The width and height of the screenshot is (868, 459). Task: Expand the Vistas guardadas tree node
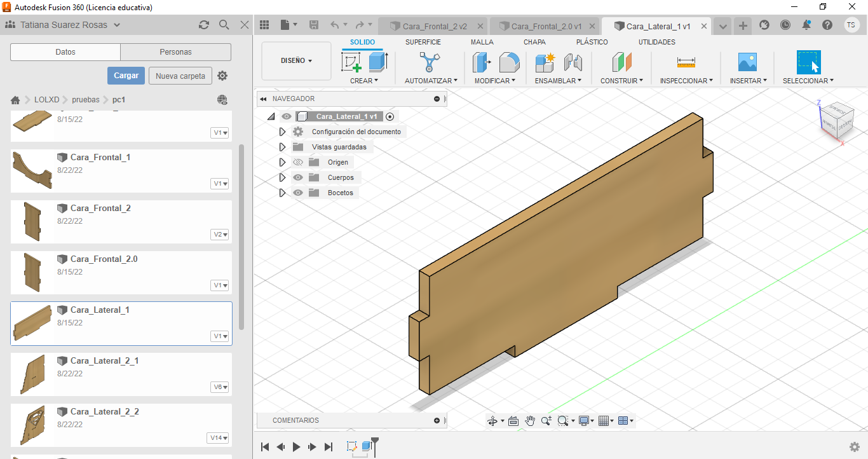pyautogui.click(x=283, y=147)
